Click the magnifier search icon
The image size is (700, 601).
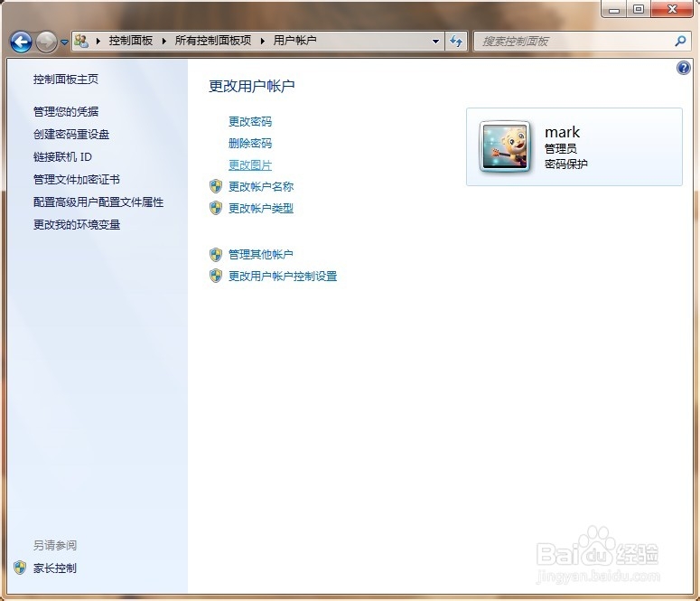coord(680,42)
